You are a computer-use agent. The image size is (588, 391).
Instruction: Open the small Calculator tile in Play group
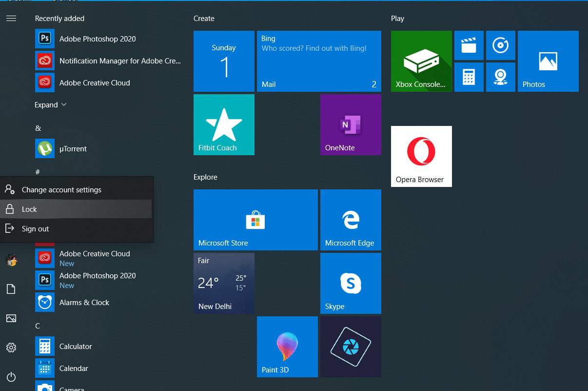pos(469,77)
